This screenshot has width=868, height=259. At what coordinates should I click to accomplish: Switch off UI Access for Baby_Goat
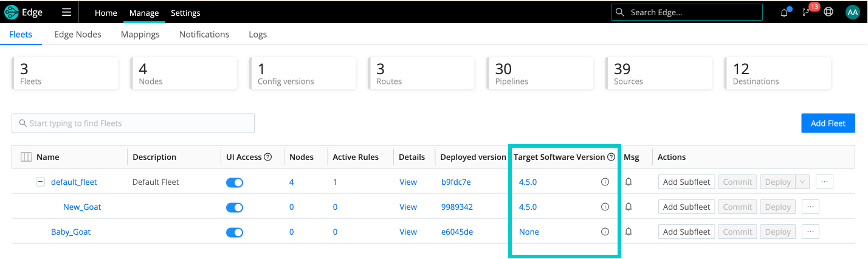[x=235, y=232]
